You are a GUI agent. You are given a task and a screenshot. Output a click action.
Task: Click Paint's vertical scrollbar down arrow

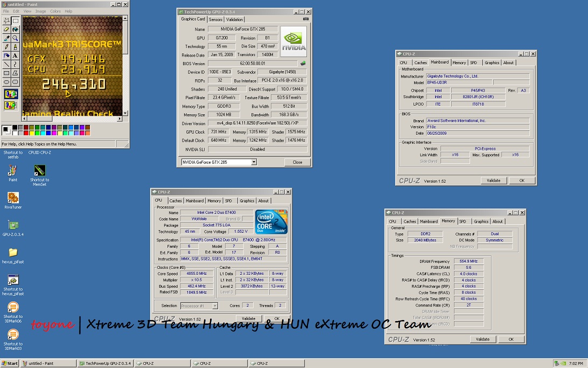pyautogui.click(x=125, y=113)
